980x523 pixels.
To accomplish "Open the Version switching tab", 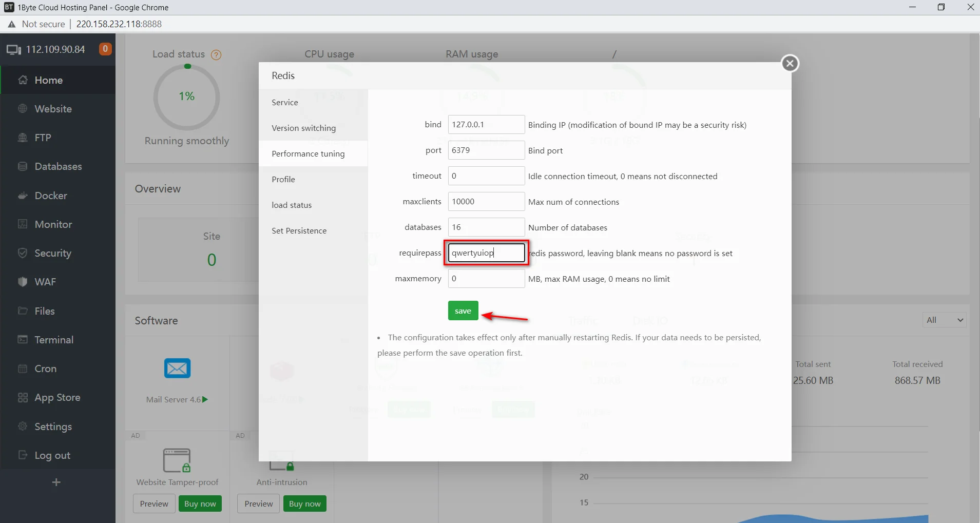I will click(x=313, y=128).
